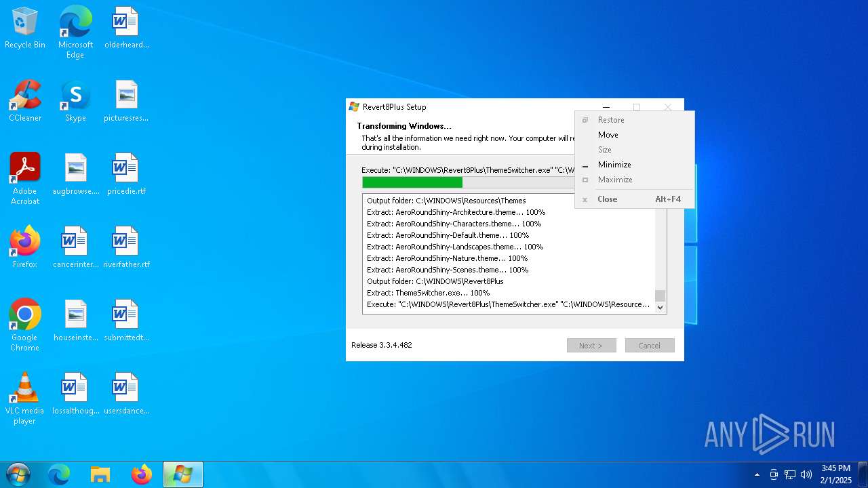Screen dimensions: 868x488
Task: Select the olderheard Word document icon
Action: point(126,28)
